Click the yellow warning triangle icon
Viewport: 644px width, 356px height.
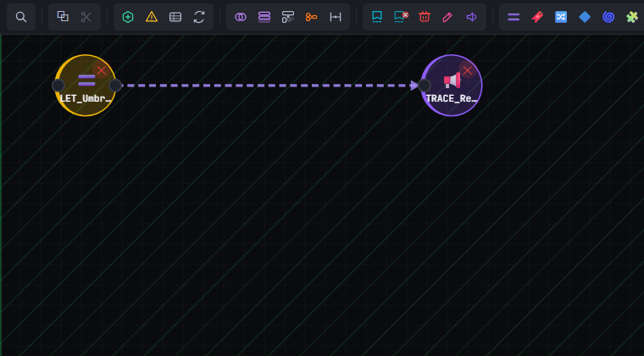152,17
